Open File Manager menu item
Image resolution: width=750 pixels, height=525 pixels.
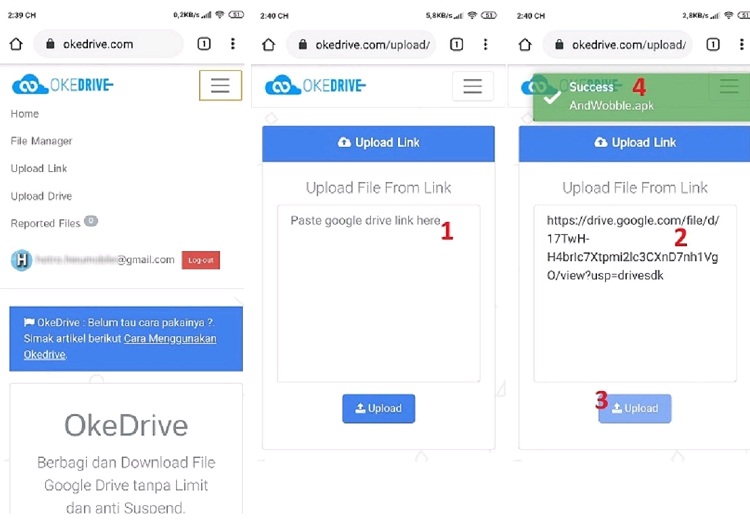point(41,141)
